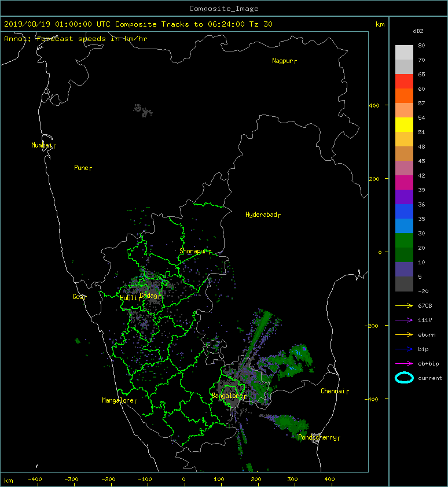Click the Nagpur city label

click(282, 61)
